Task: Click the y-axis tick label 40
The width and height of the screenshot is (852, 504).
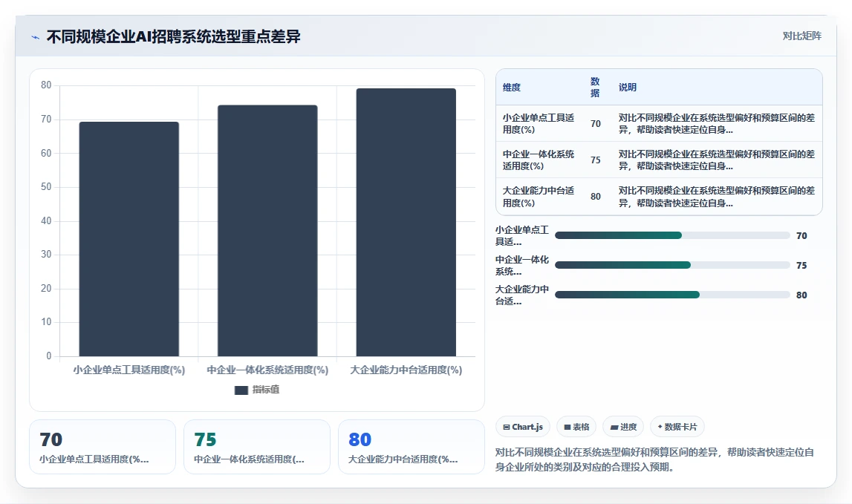Action: (x=46, y=221)
